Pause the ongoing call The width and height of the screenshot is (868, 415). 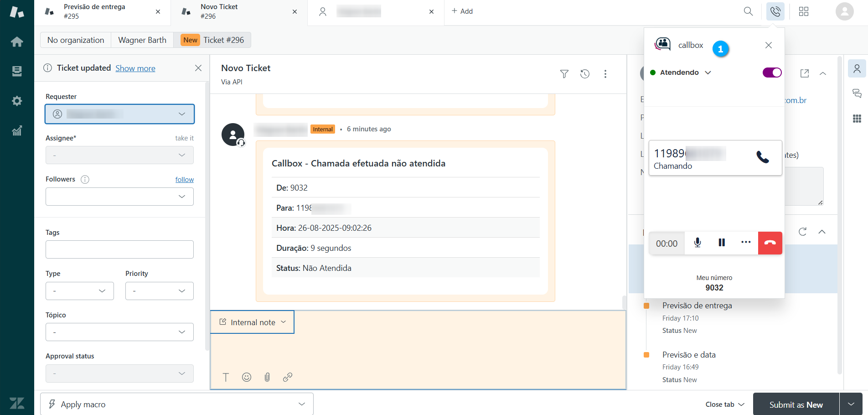click(721, 243)
